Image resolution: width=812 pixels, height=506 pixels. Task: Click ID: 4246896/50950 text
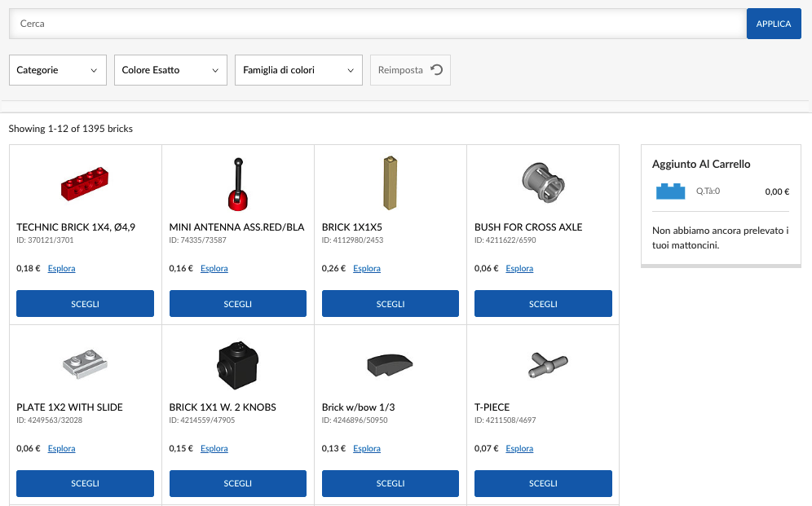click(355, 420)
